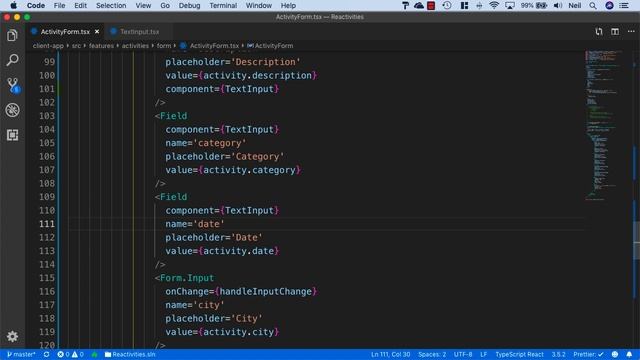
Task: Click the minimap code overview
Action: (x=604, y=125)
